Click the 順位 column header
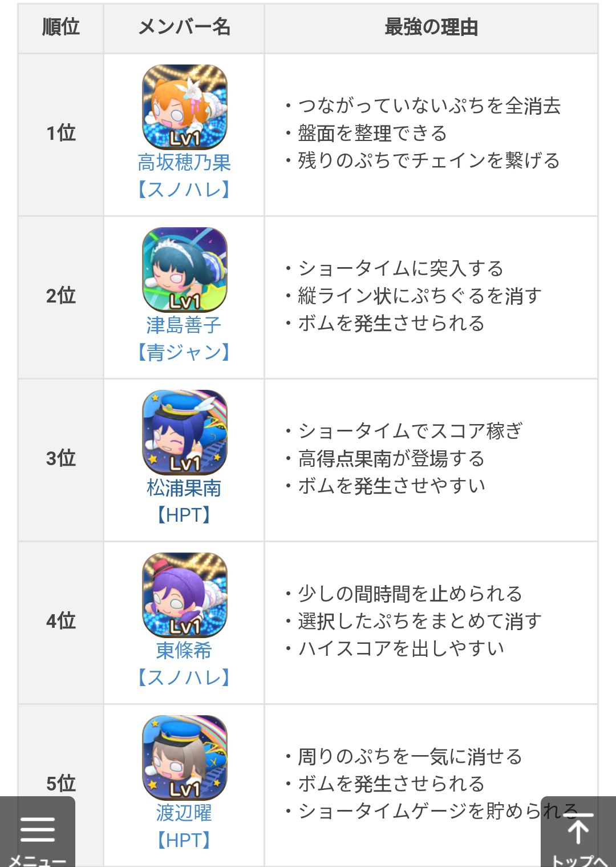The height and width of the screenshot is (867, 616). [61, 27]
